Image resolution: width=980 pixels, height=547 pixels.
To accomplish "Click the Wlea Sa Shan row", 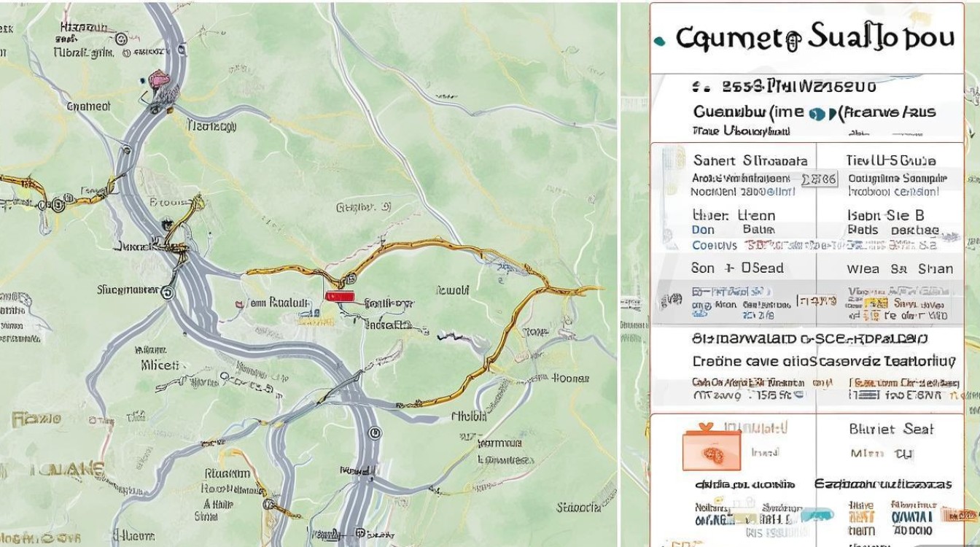I will click(900, 268).
